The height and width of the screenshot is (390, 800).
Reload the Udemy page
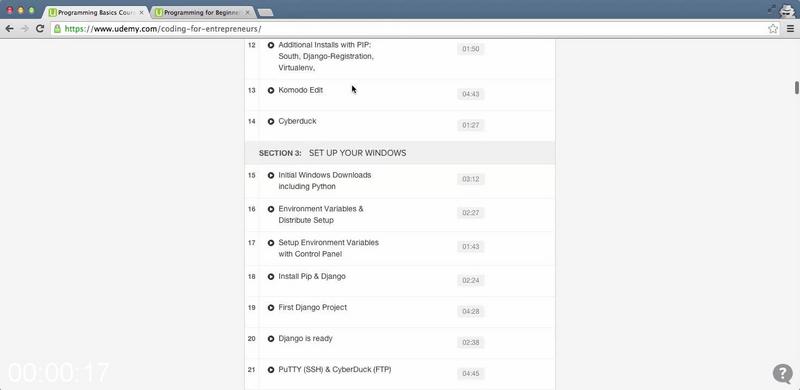(40, 29)
